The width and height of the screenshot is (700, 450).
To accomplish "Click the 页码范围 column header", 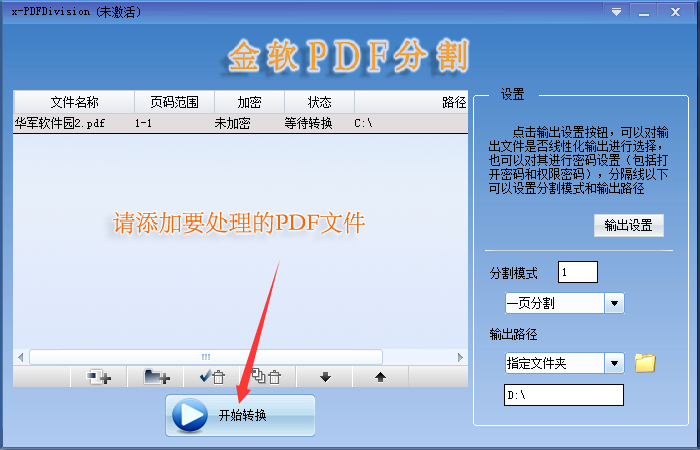I will coord(175,102).
